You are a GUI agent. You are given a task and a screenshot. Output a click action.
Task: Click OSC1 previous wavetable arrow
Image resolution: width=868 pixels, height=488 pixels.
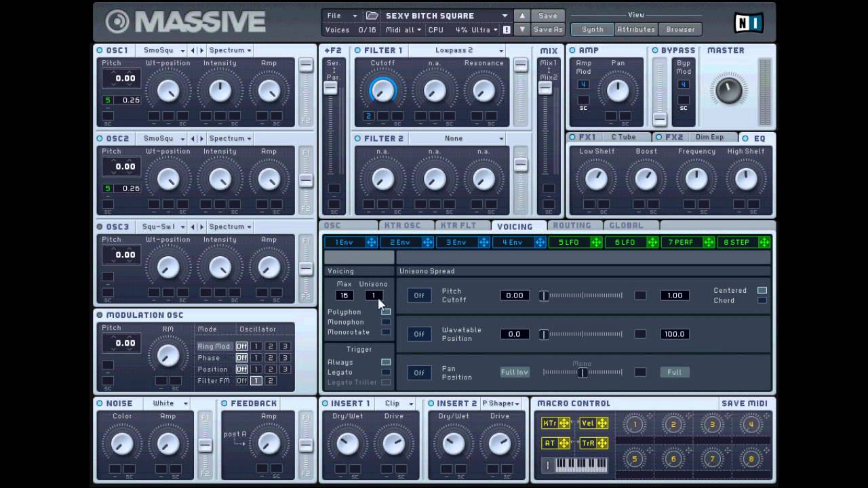click(193, 50)
